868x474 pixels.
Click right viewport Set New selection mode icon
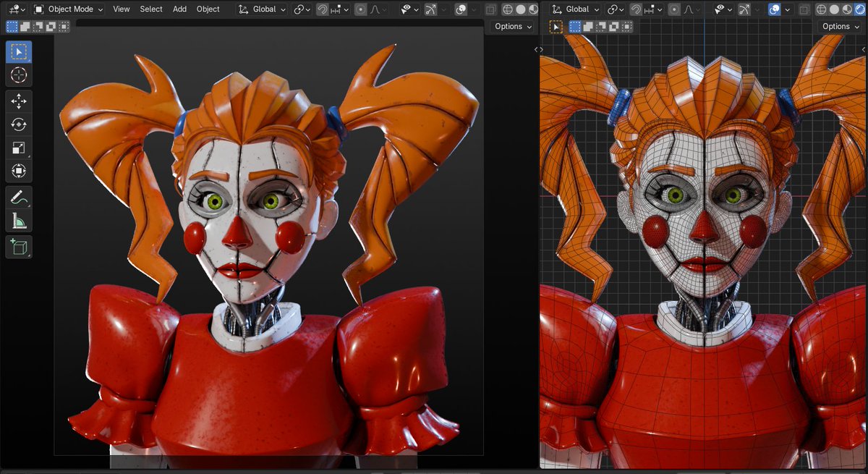(x=576, y=27)
